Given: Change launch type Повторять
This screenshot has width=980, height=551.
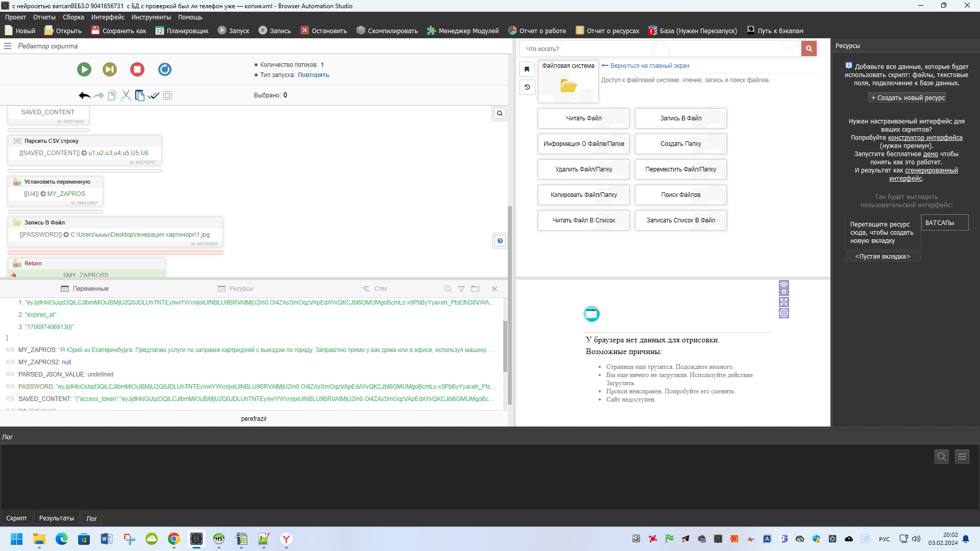Looking at the screenshot, I should point(313,75).
